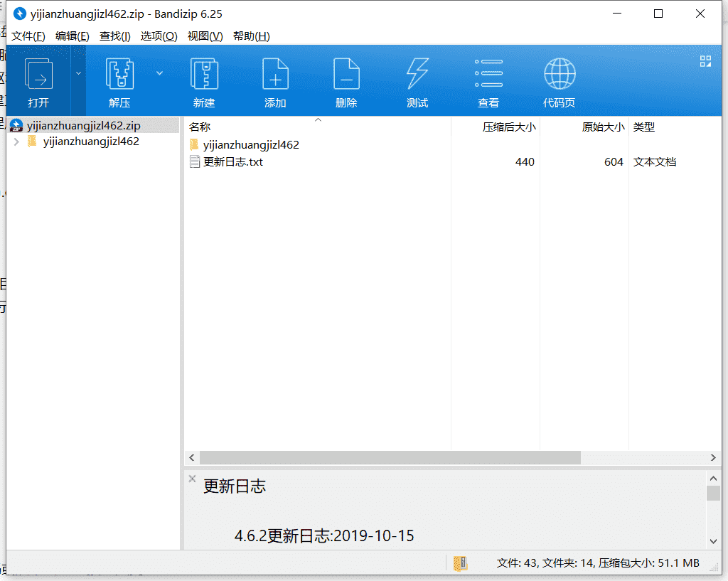Open the Code page (代码页) globe icon
Screen dimensions: 728x581
(560, 74)
